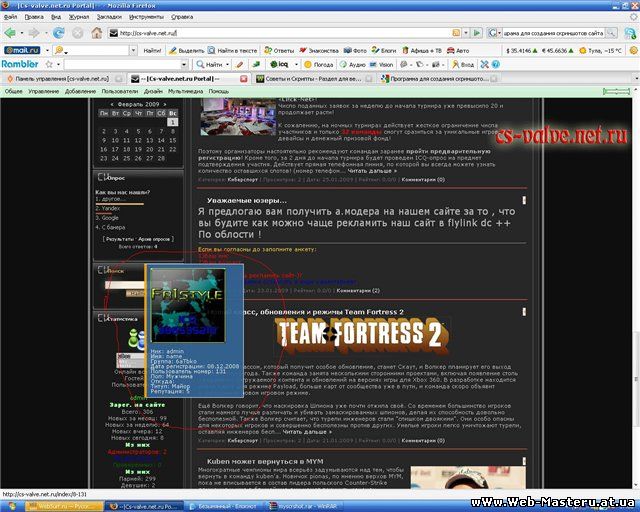Open the ICQ button in Rambler toolbar
640x512 pixels.
(x=282, y=64)
